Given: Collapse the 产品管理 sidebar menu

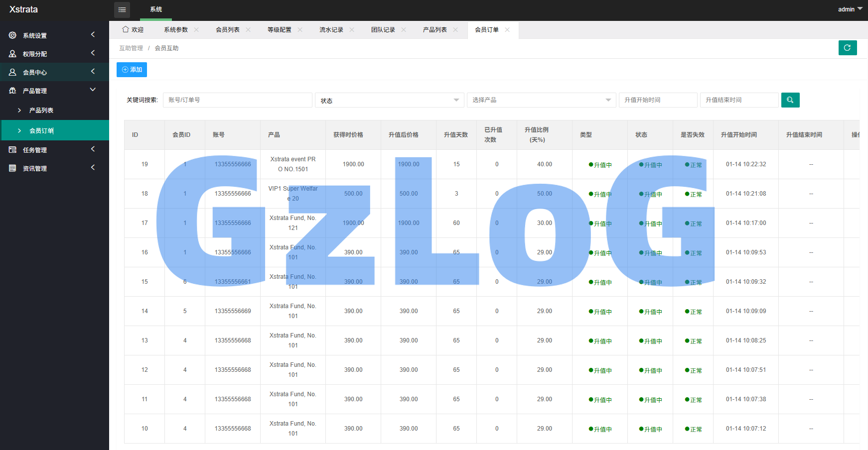Looking at the screenshot, I should pos(93,90).
